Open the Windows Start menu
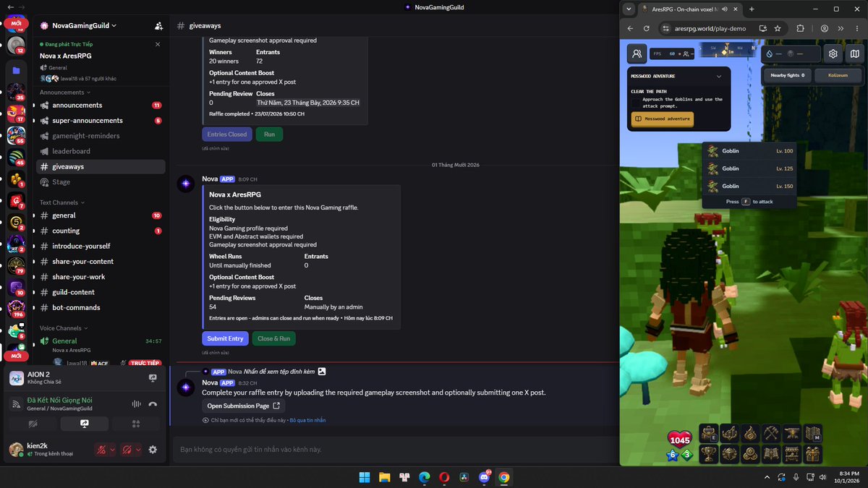The image size is (868, 488). 365,477
